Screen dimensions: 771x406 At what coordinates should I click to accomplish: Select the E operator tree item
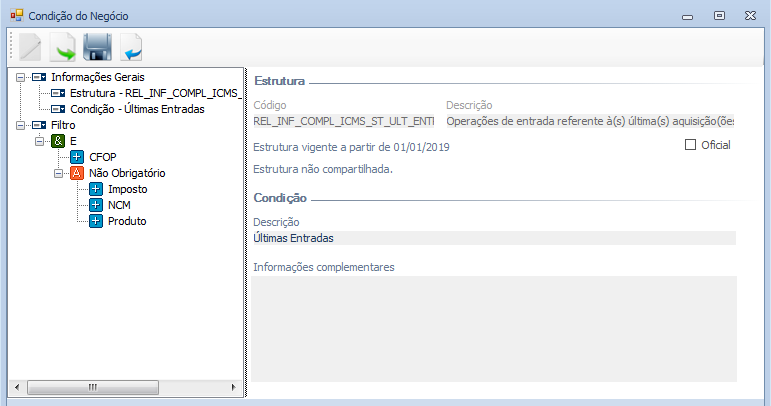click(x=73, y=141)
